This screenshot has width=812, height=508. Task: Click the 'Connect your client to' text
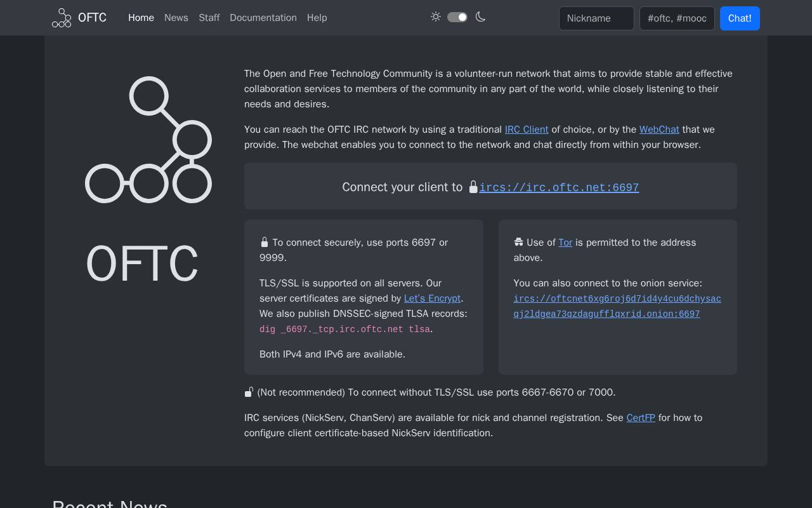coord(402,187)
